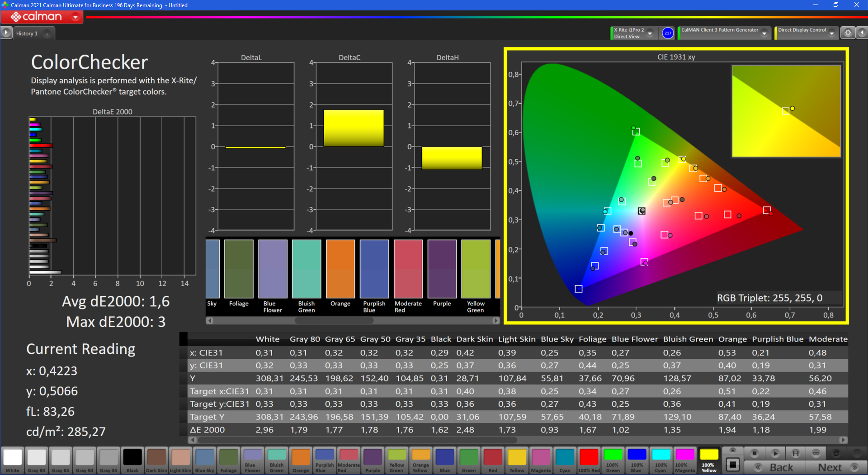Select the 100% Cyan patch
This screenshot has height=475, width=868.
pos(661,460)
